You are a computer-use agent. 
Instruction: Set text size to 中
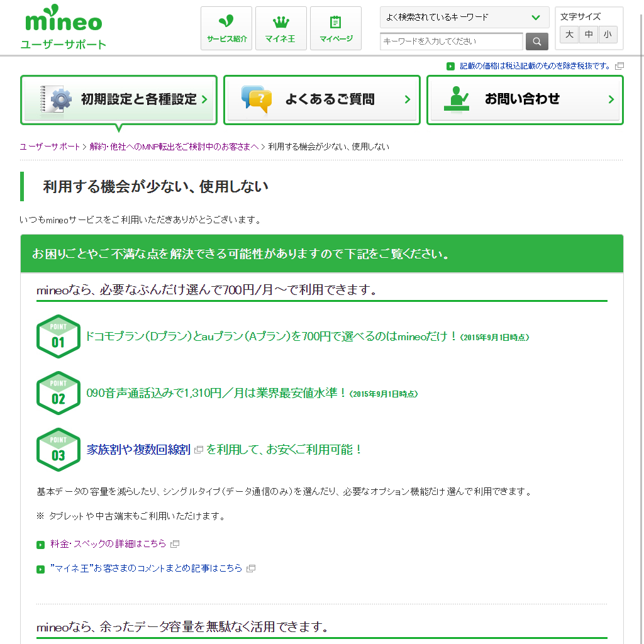(x=589, y=35)
